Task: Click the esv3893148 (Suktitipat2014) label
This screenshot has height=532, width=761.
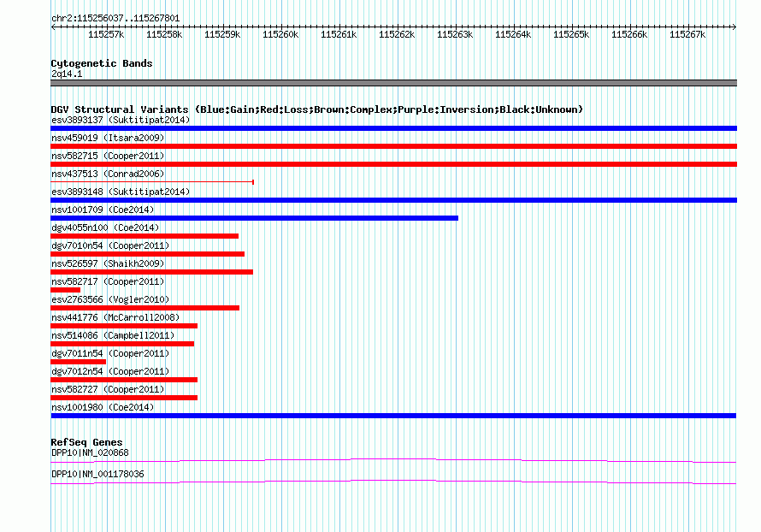Action: (x=121, y=192)
